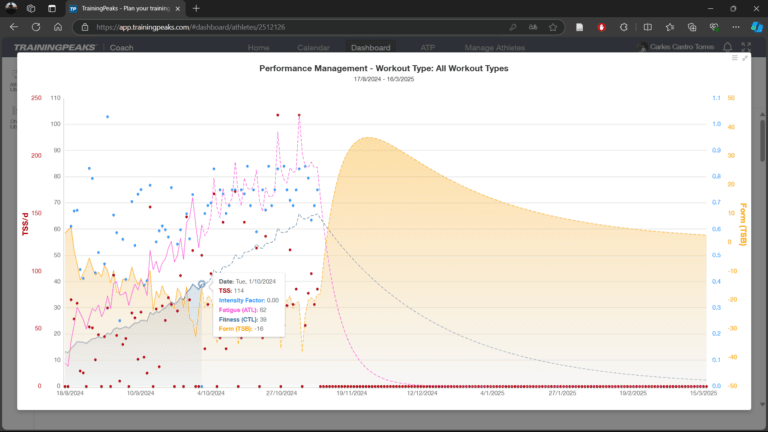Go to the browser home page

pyautogui.click(x=59, y=27)
